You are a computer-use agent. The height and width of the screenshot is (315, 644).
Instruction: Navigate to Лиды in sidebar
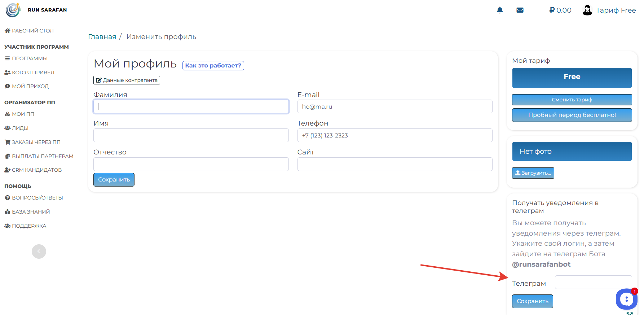pyautogui.click(x=20, y=128)
